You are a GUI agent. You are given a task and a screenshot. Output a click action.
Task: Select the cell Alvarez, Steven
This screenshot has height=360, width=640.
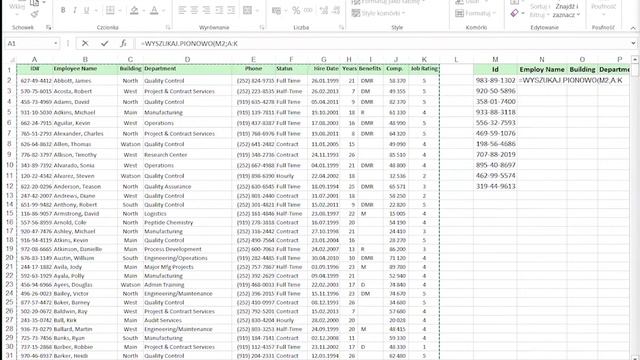coord(85,176)
